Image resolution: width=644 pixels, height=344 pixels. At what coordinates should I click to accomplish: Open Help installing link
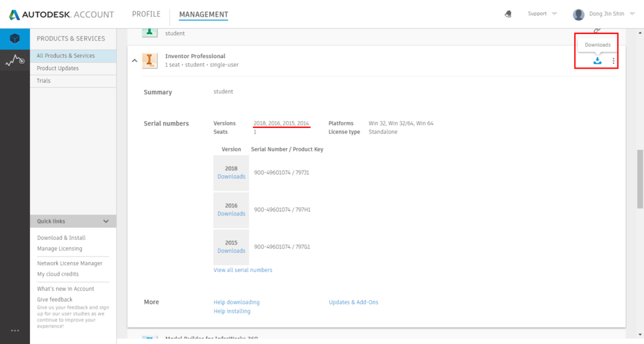coord(231,311)
